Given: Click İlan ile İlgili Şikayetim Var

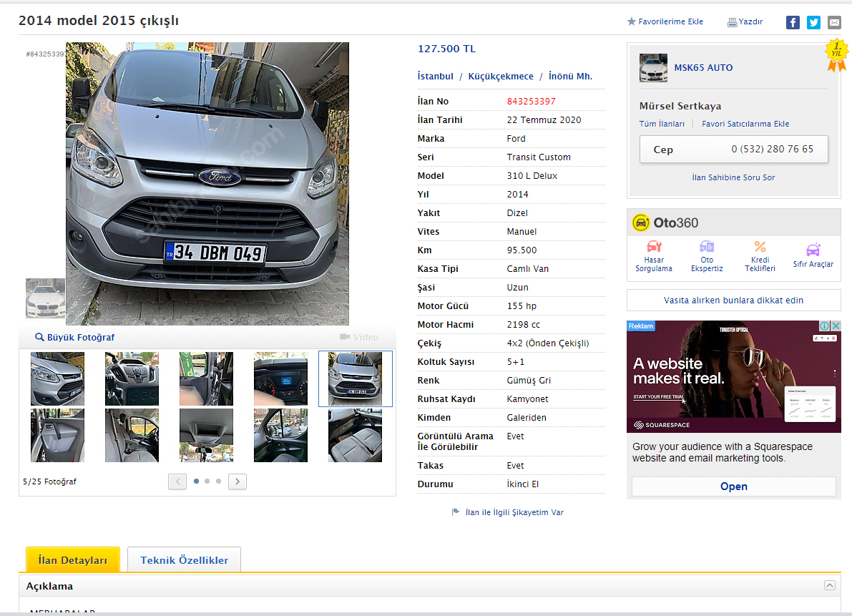Looking at the screenshot, I should tap(514, 512).
